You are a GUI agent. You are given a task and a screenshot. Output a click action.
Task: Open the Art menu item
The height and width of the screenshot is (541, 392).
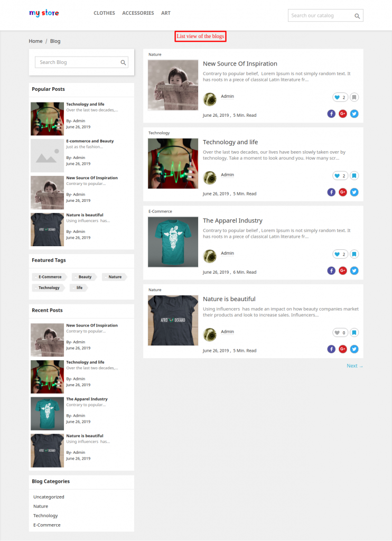click(x=166, y=13)
